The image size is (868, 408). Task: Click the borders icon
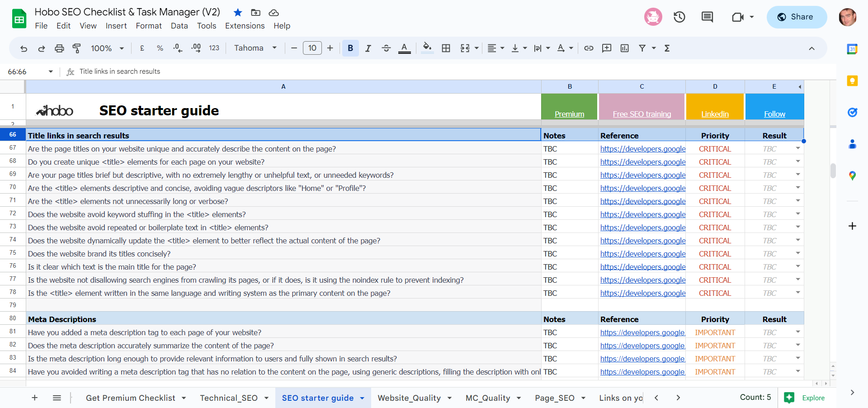(x=446, y=48)
